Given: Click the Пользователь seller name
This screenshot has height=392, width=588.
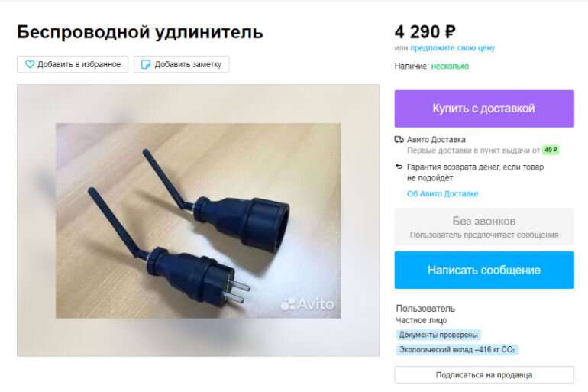Looking at the screenshot, I should 425,309.
